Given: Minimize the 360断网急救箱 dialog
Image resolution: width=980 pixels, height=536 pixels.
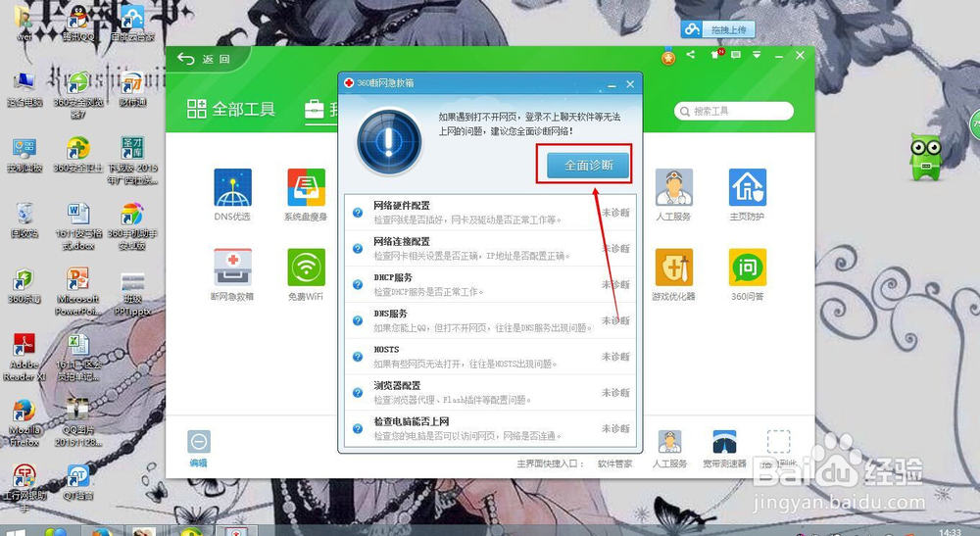Looking at the screenshot, I should tap(612, 84).
